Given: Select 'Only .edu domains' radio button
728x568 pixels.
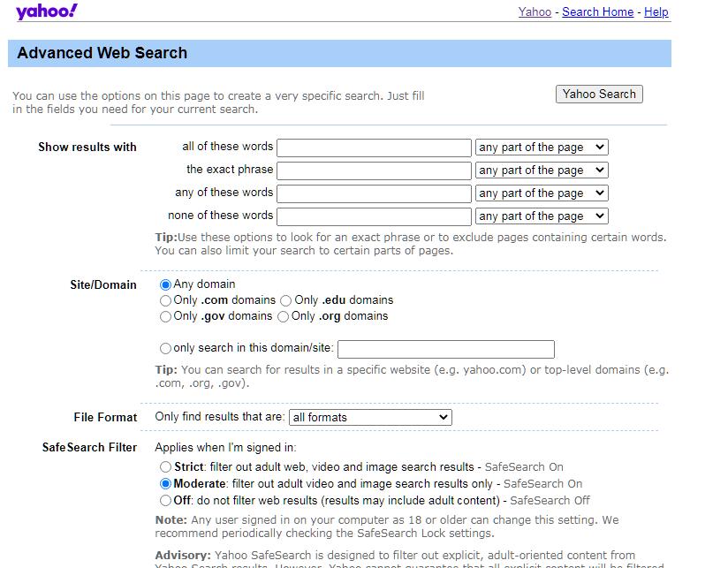Looking at the screenshot, I should click(x=286, y=300).
